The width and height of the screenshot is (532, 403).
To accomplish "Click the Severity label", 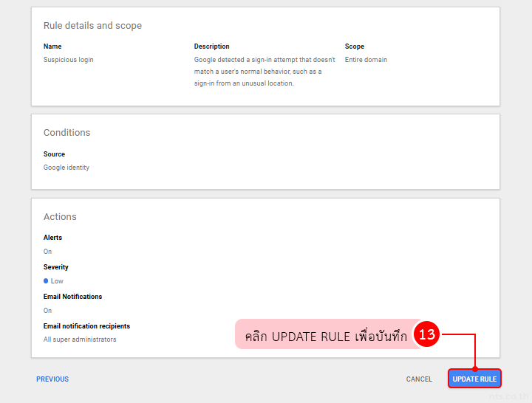I will coord(56,267).
